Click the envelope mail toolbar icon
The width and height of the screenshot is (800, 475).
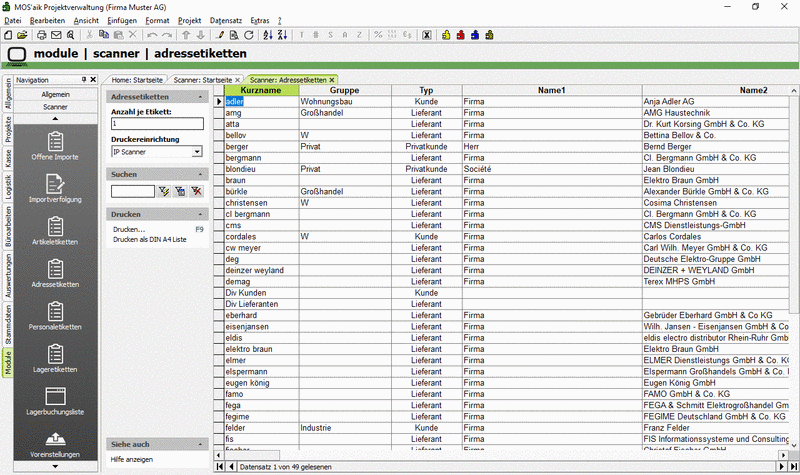(x=56, y=35)
